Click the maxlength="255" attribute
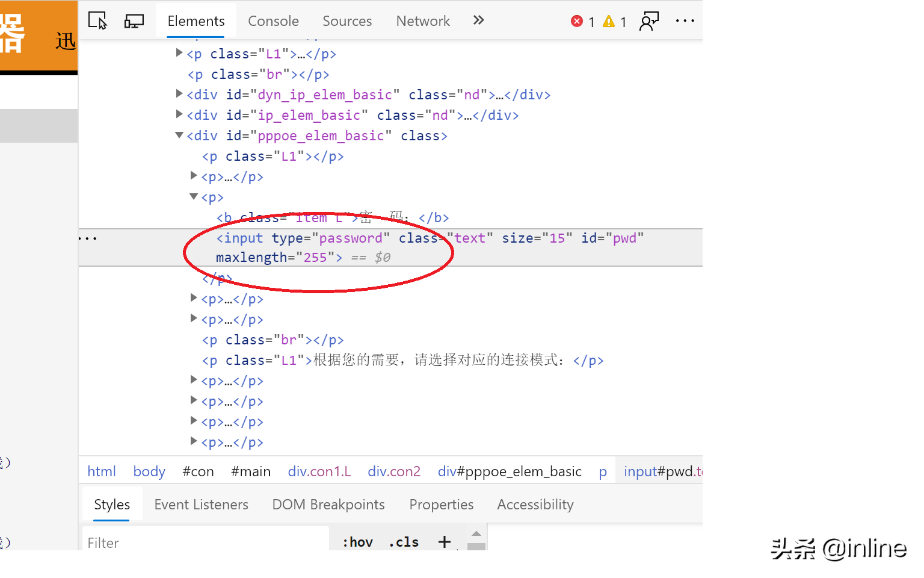 click(275, 258)
